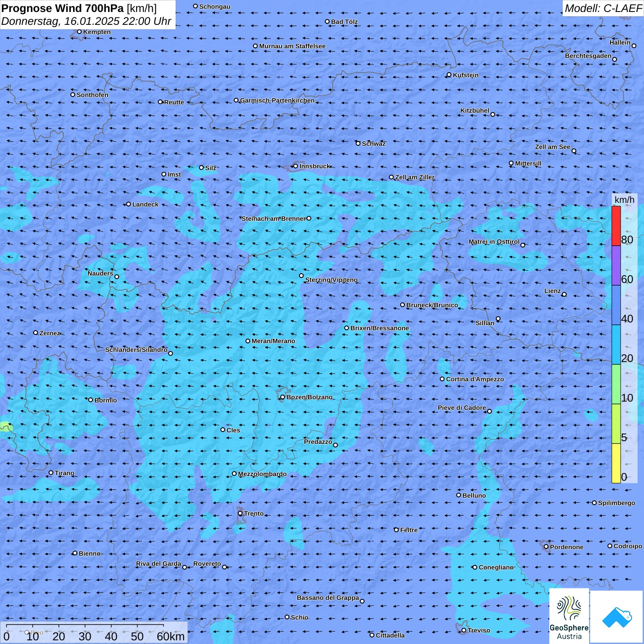Click the "Riva del Garda" label
644x644 pixels.
pos(159,563)
